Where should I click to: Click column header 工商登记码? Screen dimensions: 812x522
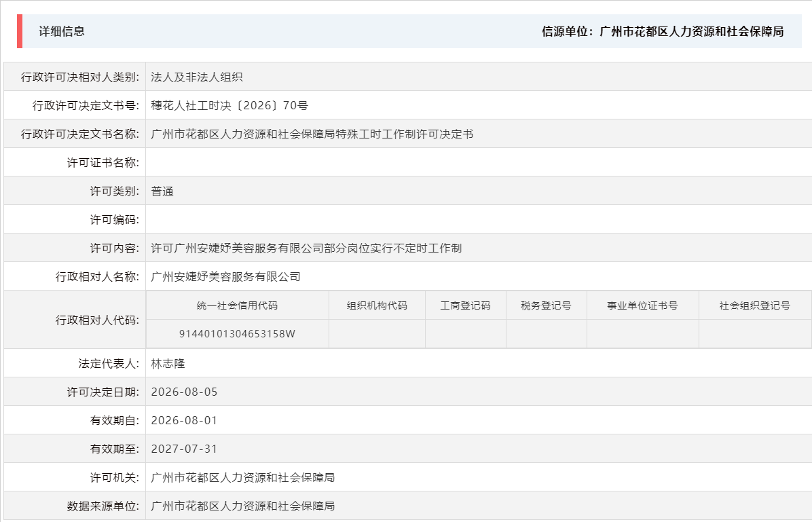(x=466, y=305)
